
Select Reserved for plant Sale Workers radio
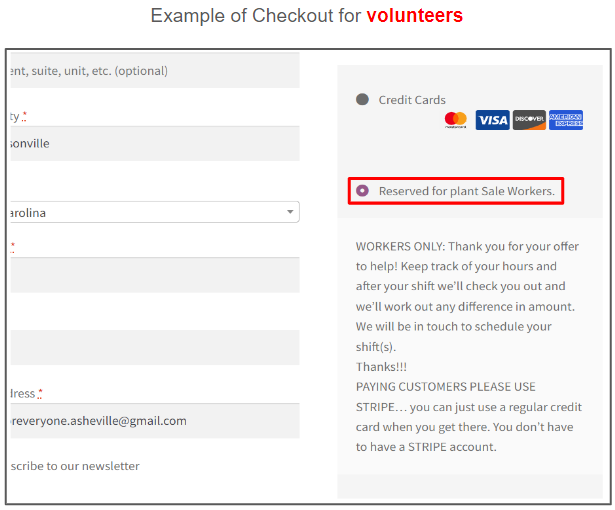click(x=362, y=191)
